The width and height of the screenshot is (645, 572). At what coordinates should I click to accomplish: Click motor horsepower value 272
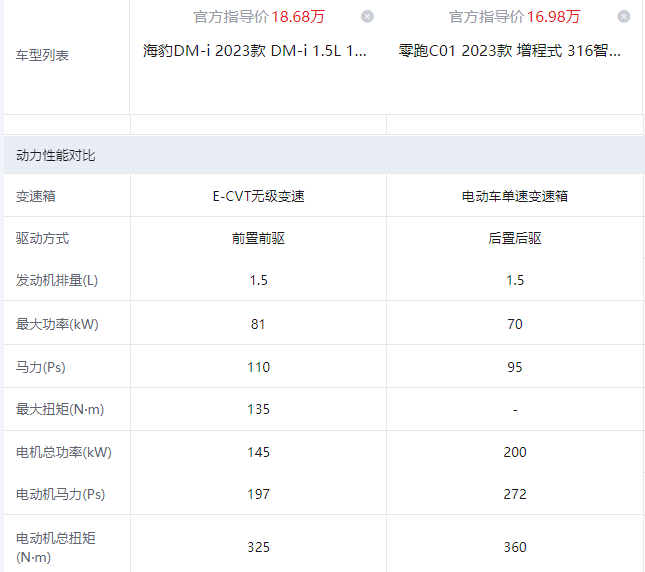point(515,494)
